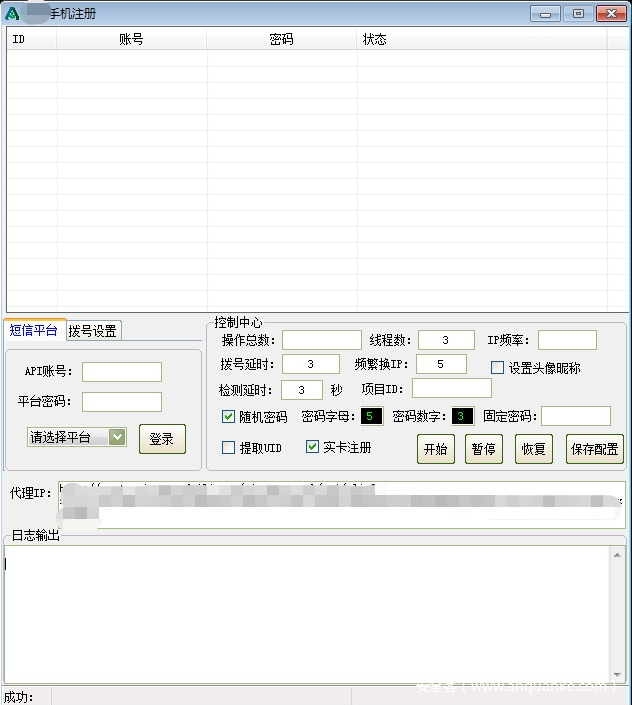Sort list by 账号 column header

pyautogui.click(x=131, y=40)
